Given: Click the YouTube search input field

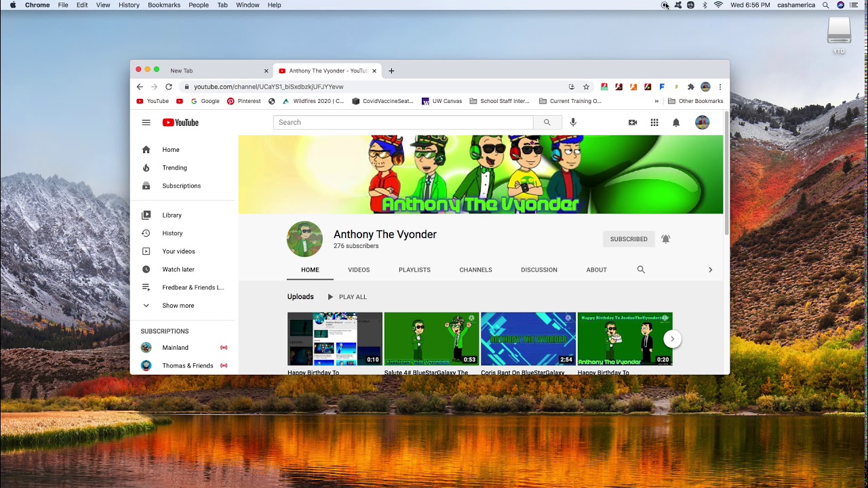Looking at the screenshot, I should 403,123.
